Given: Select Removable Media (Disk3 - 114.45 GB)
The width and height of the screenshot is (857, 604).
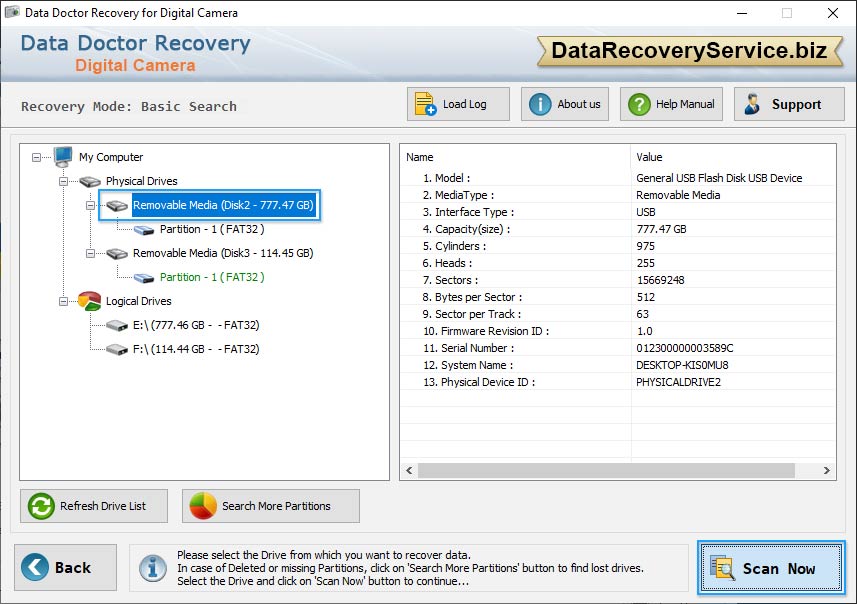Looking at the screenshot, I should (223, 253).
